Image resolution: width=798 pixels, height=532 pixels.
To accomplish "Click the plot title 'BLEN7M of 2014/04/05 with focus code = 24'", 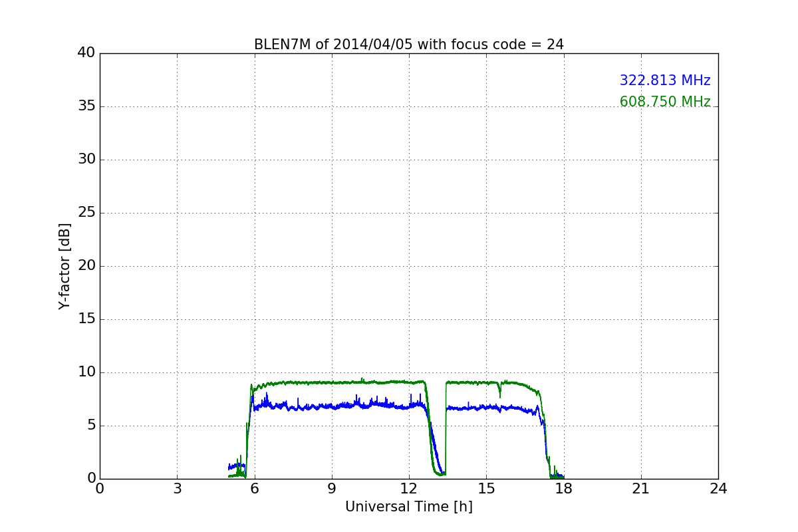I will pyautogui.click(x=409, y=45).
